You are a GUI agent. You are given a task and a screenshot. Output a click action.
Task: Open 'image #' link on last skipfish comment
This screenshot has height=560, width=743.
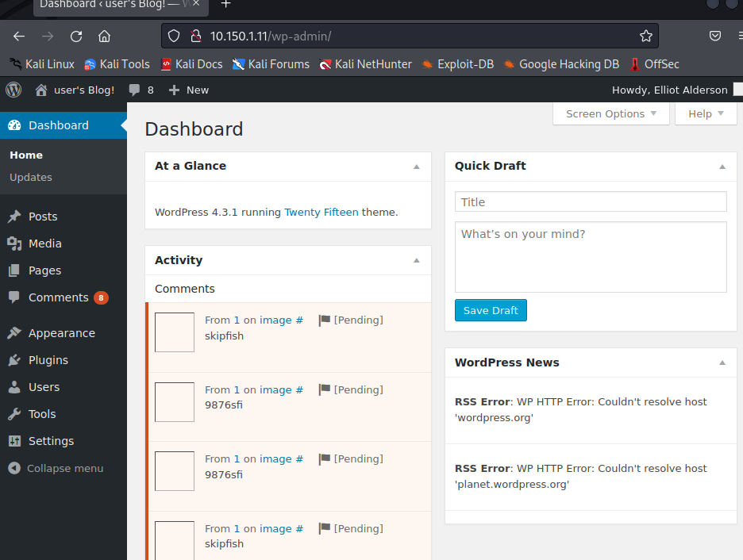point(282,529)
